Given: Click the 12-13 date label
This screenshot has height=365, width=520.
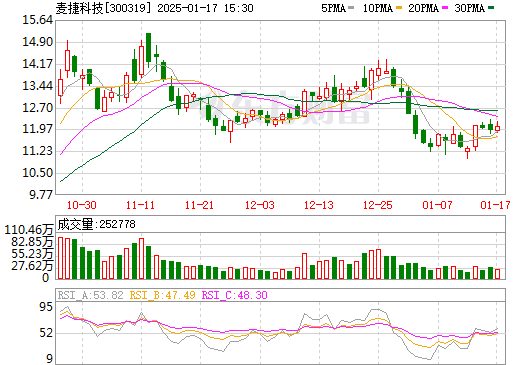Looking at the screenshot, I should [x=319, y=205].
